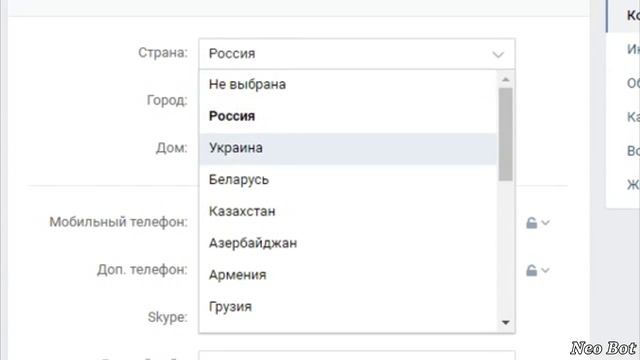Click the input field below Skype
This screenshot has height=360, width=640.
click(357, 355)
